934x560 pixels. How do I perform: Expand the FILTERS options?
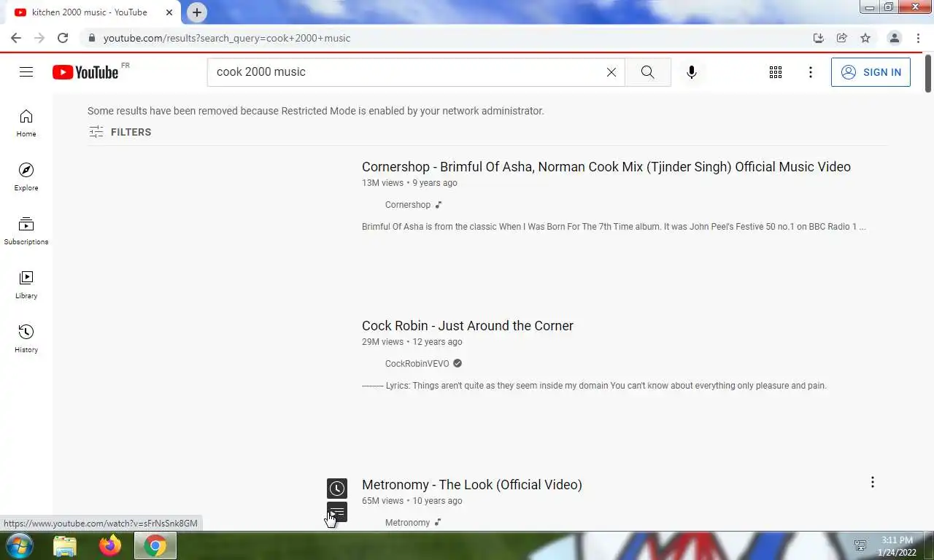[x=120, y=132]
